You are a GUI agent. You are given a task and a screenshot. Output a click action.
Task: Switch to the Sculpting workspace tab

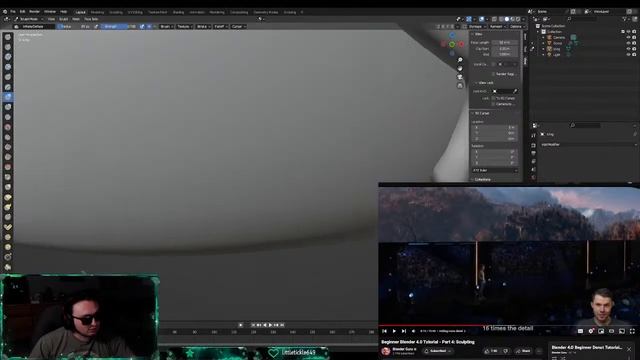(116, 12)
